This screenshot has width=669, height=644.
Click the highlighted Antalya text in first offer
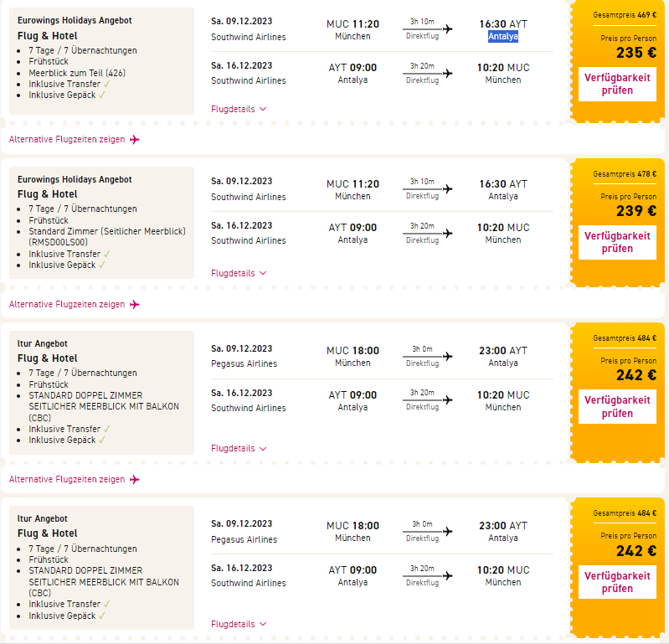503,37
